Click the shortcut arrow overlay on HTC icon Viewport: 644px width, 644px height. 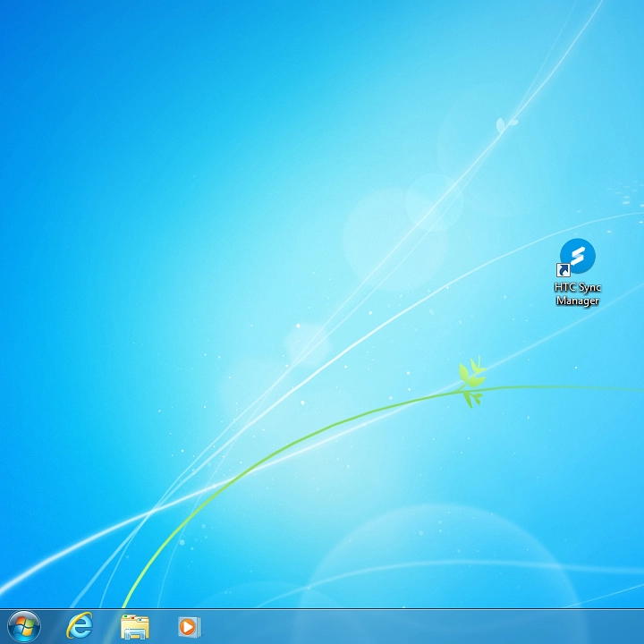pos(563,270)
